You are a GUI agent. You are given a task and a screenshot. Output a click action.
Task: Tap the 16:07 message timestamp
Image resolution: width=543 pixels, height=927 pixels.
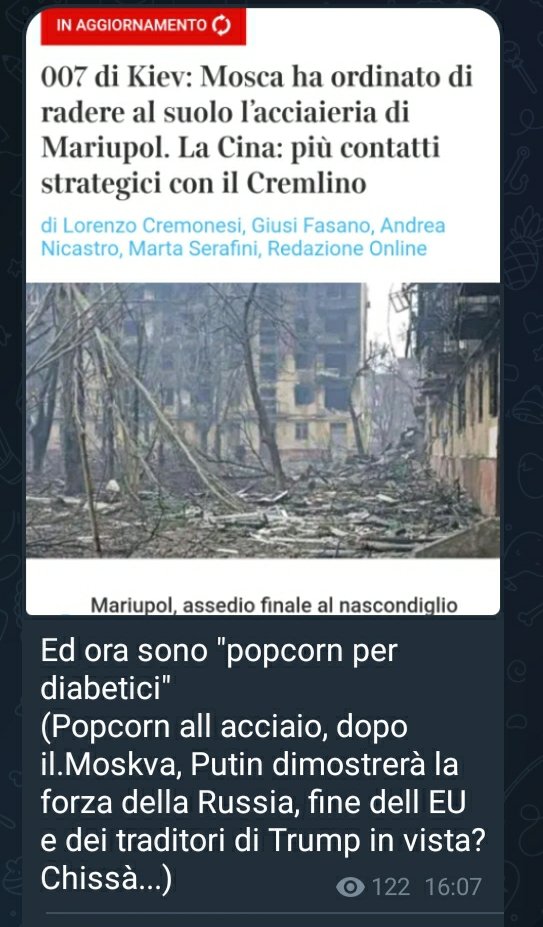coord(453,887)
